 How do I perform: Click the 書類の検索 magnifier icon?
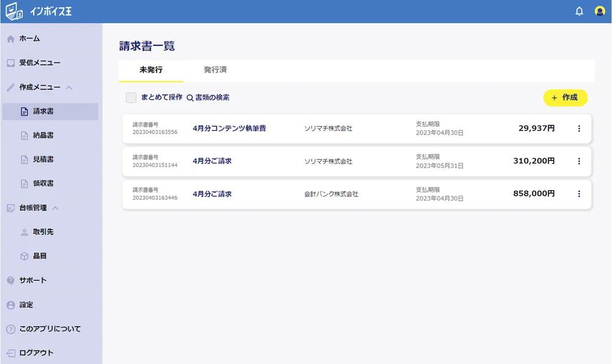pos(190,98)
